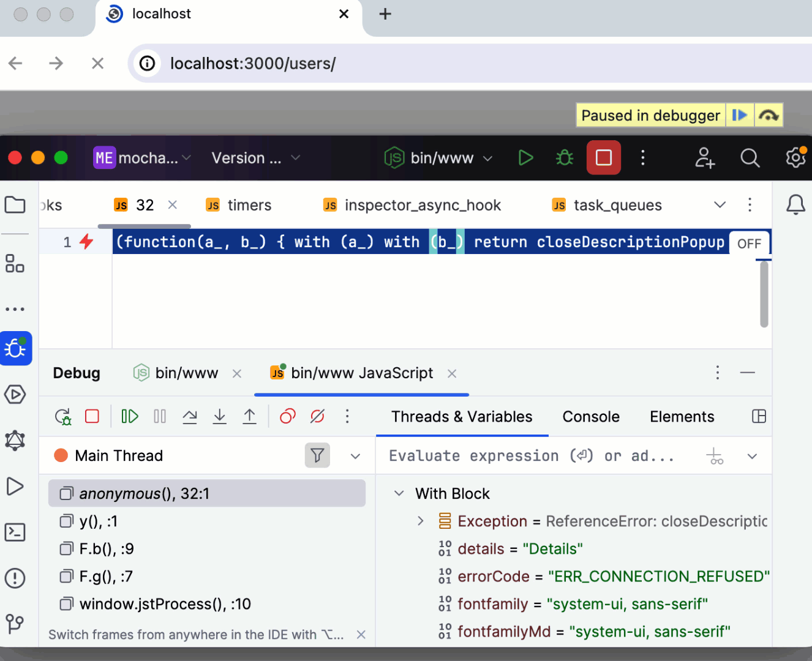Click the Step Into debugger icon
The image size is (812, 661).
[219, 416]
